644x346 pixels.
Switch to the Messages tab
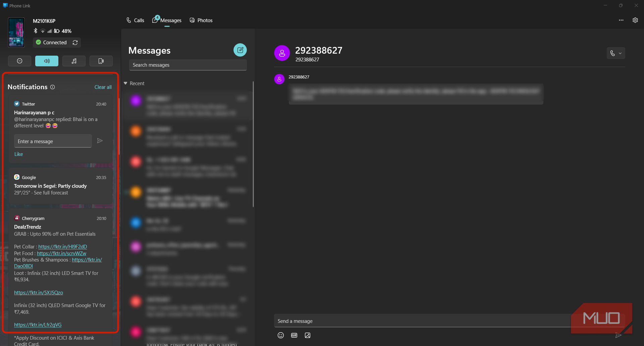[x=167, y=20]
